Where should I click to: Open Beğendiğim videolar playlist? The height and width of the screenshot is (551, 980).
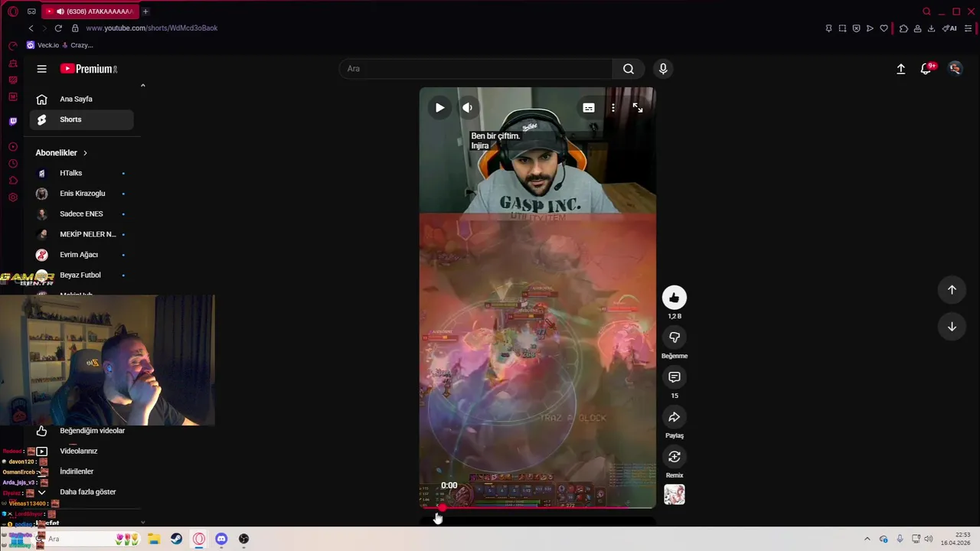pyautogui.click(x=81, y=431)
